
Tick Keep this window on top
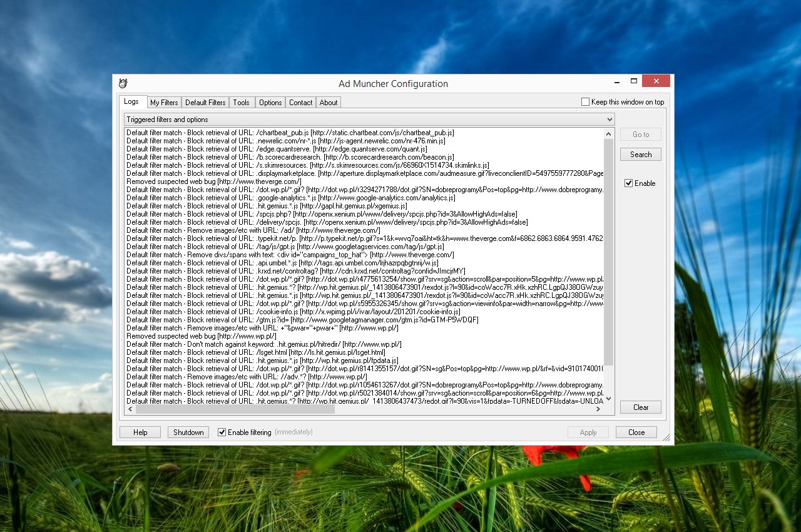tap(585, 102)
